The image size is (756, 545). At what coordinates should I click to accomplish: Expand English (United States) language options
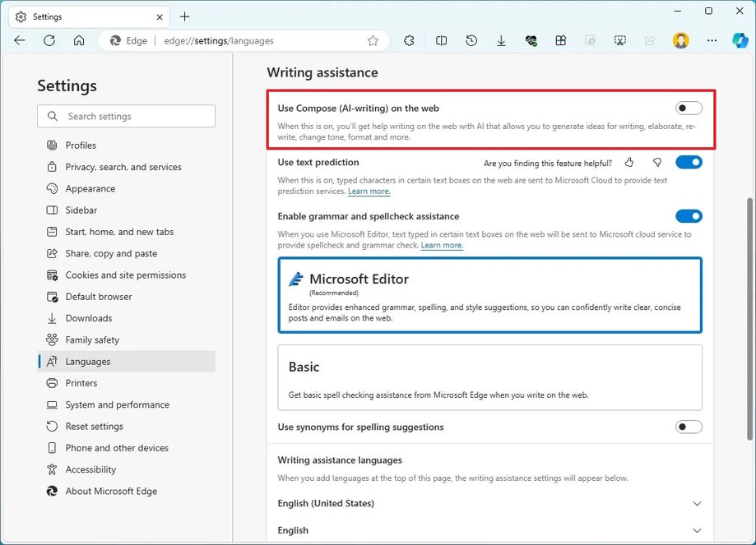point(697,503)
